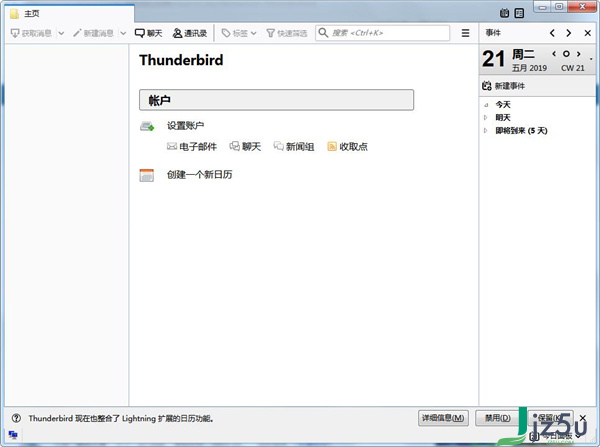Screen dimensions: 600x447
Task: Set up a chat (聊天) account
Action: click(x=245, y=147)
